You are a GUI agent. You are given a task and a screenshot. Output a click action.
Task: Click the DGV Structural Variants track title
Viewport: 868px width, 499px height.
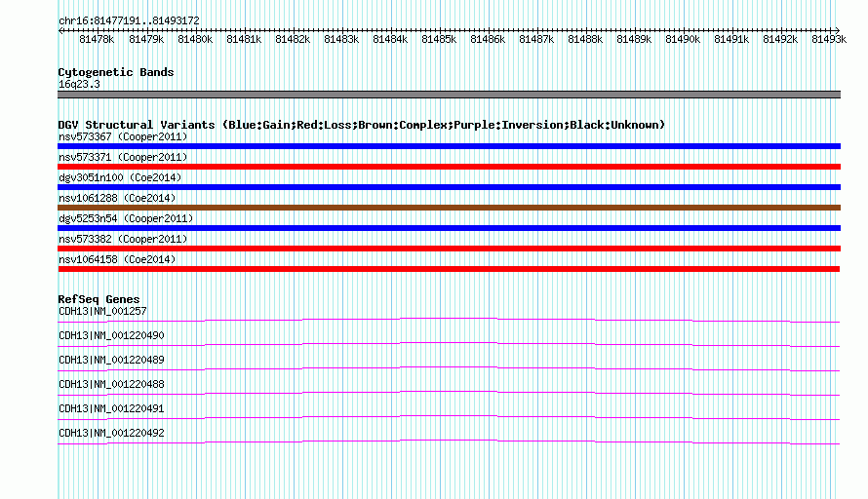[x=362, y=125]
